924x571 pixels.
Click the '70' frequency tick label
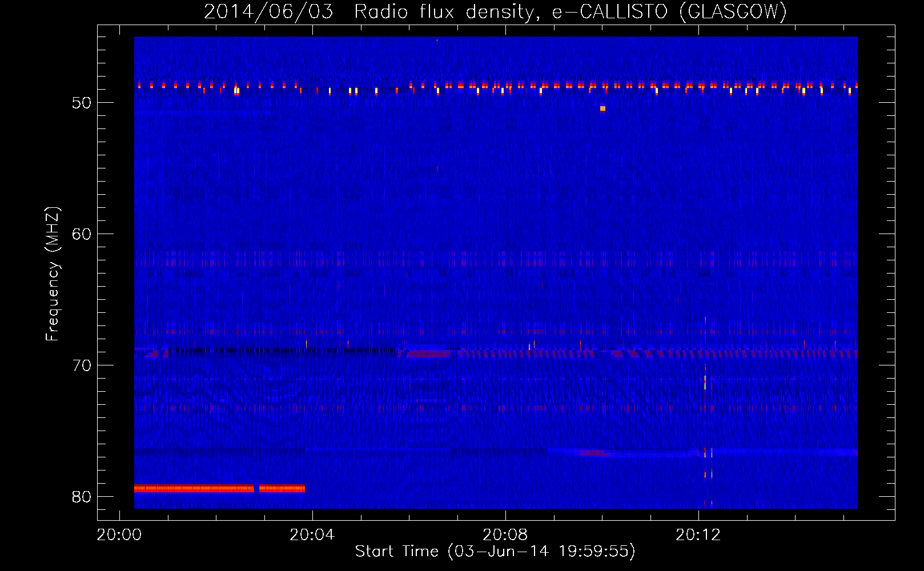[x=82, y=365]
